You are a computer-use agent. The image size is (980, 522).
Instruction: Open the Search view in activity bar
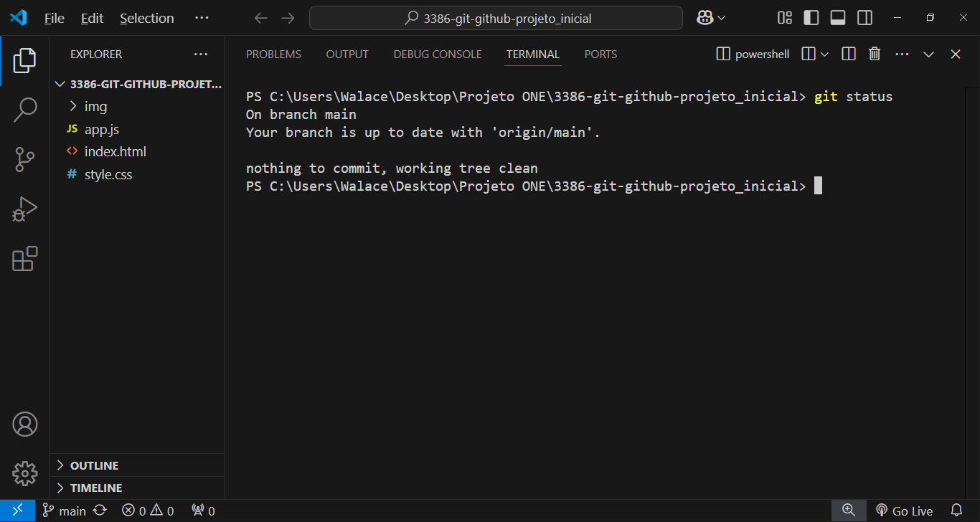point(24,110)
